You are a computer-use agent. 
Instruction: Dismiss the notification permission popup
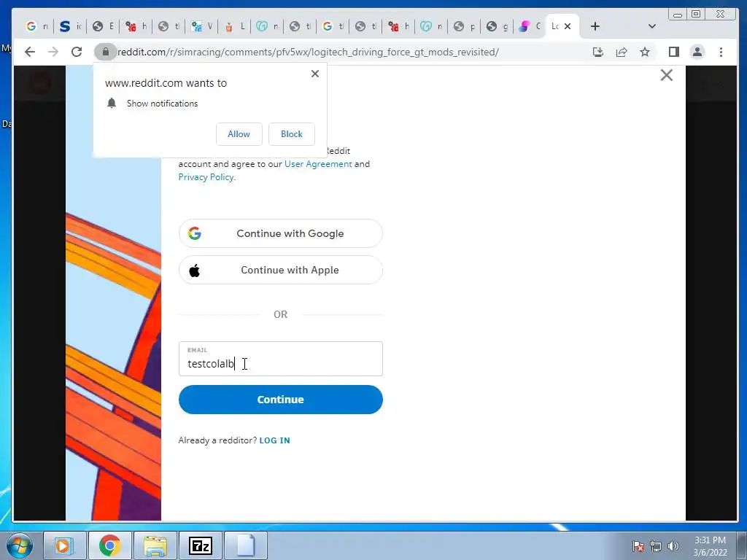pyautogui.click(x=315, y=74)
